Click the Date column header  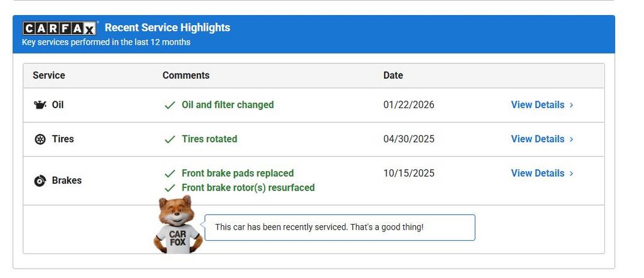pos(393,75)
